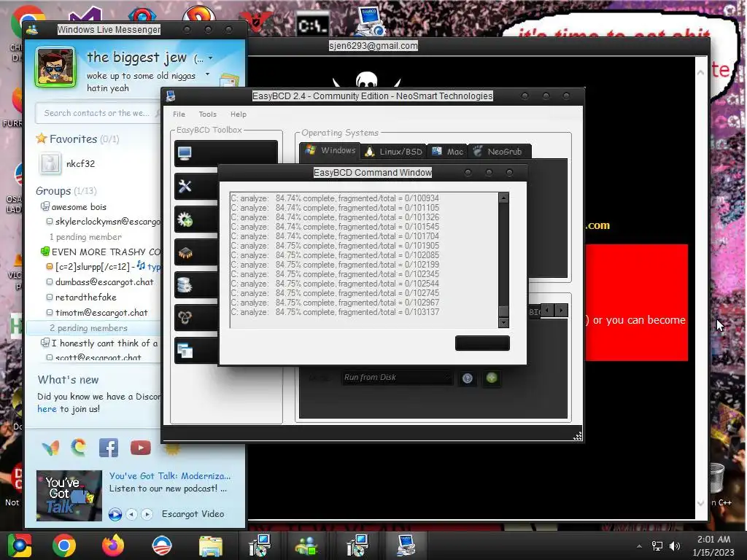Click the here link to join Discord

pos(47,409)
